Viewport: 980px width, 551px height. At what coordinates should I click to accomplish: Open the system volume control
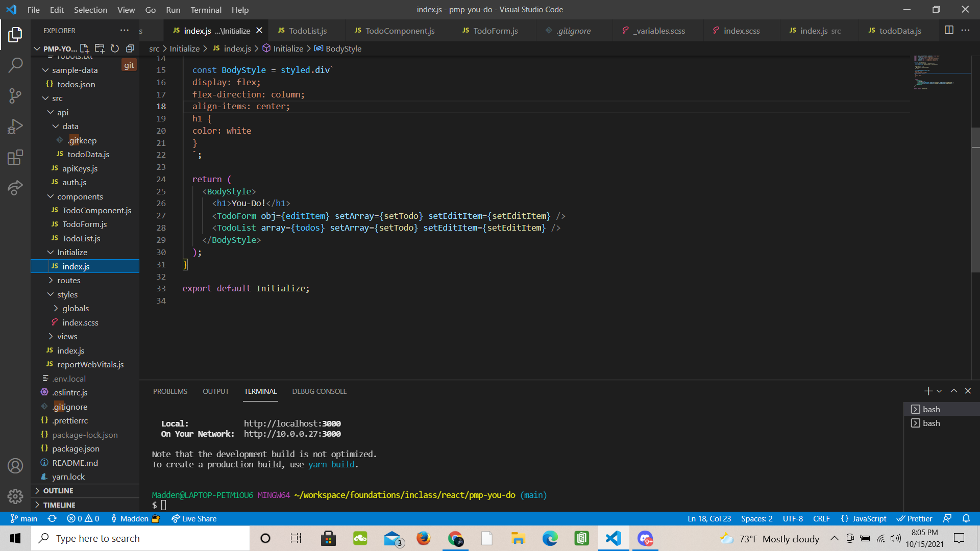(896, 538)
